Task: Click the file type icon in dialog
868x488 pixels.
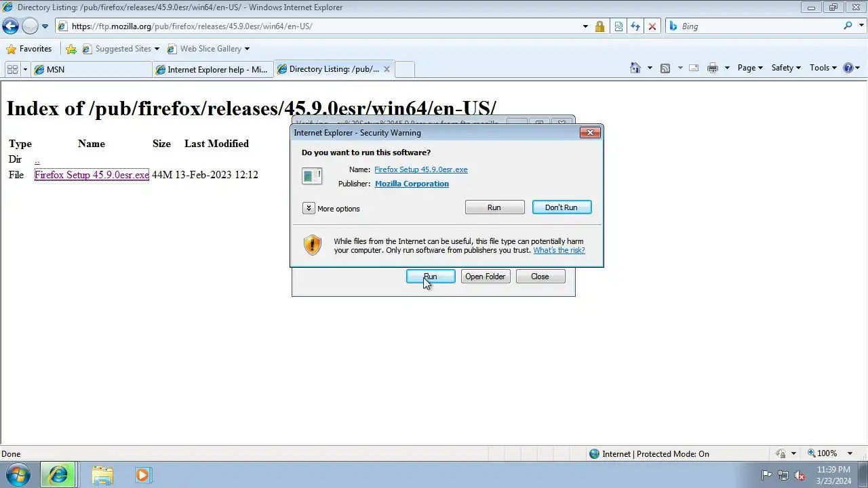Action: click(x=312, y=176)
